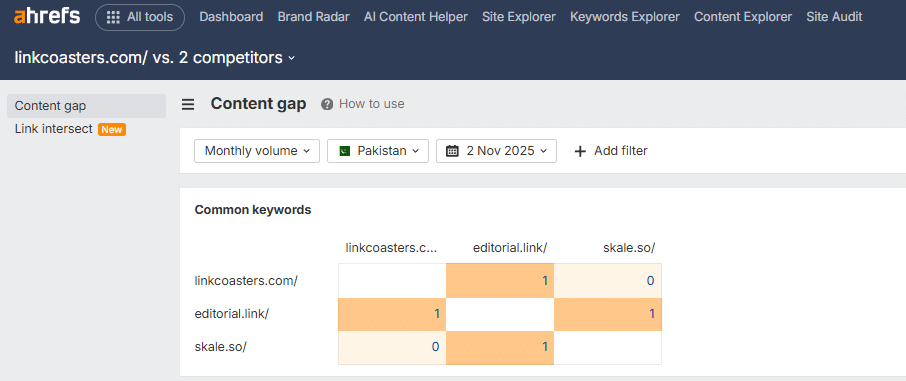Screen dimensions: 906x381
Task: Click the plus icon of Add filter
Action: [x=580, y=151]
